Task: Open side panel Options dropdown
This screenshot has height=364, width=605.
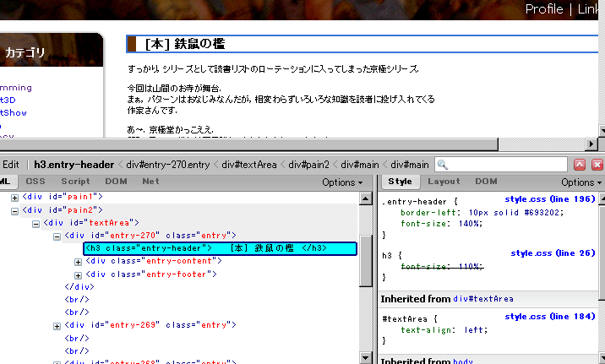Action: coord(581,182)
